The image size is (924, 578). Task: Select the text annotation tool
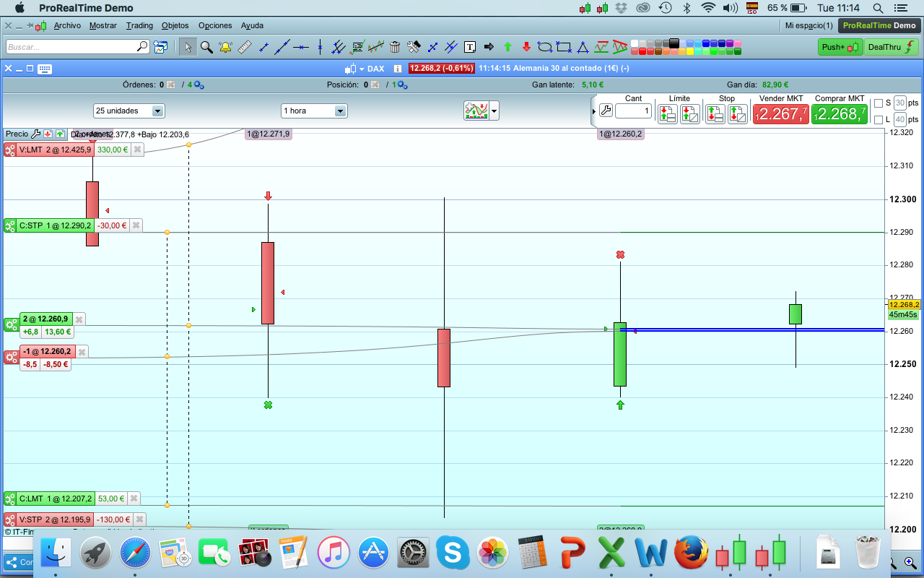[x=470, y=47]
